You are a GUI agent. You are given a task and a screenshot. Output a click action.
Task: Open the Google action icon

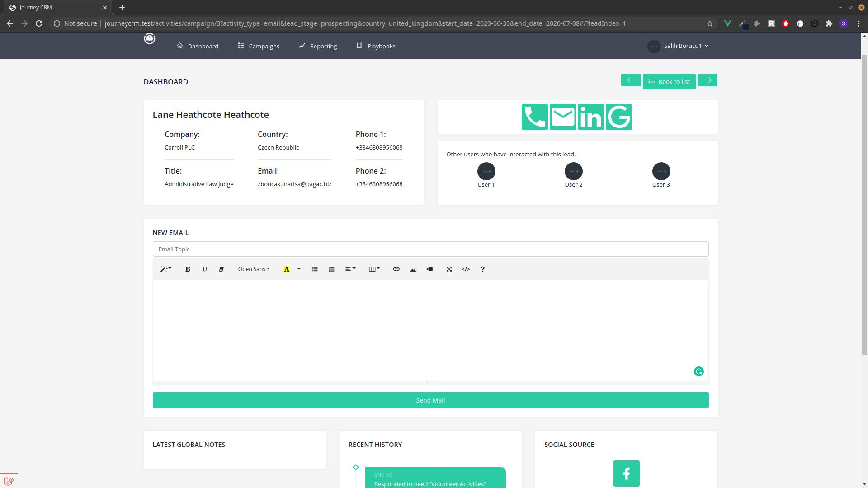coord(618,117)
